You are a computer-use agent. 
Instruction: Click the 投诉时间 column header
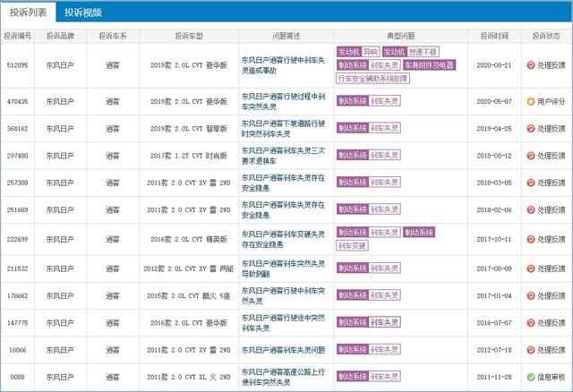pyautogui.click(x=494, y=36)
